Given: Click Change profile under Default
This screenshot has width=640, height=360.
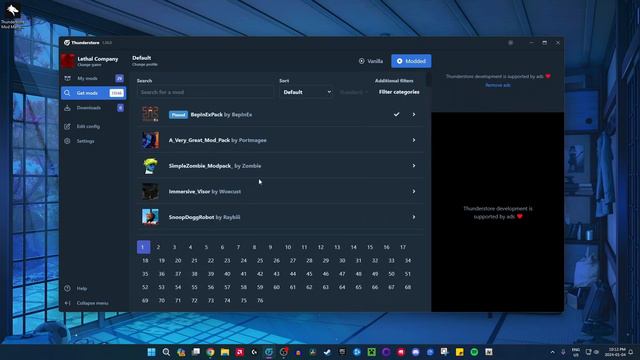Looking at the screenshot, I should point(144,64).
